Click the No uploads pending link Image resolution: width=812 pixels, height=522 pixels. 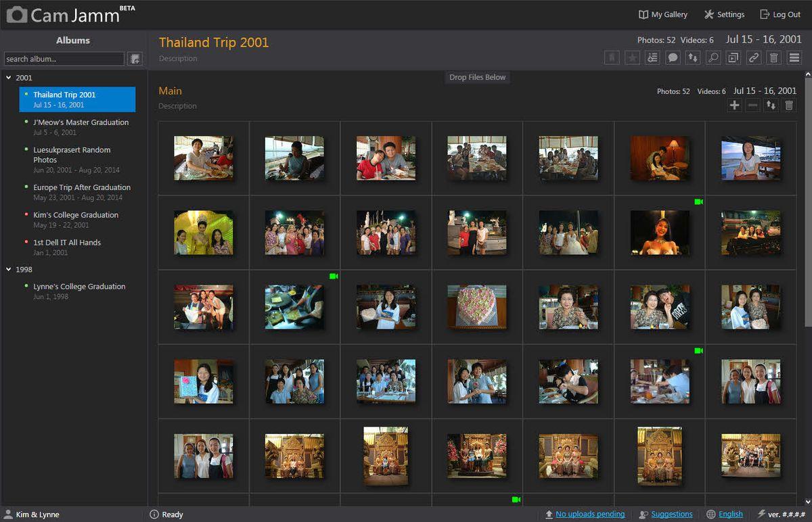tap(589, 515)
